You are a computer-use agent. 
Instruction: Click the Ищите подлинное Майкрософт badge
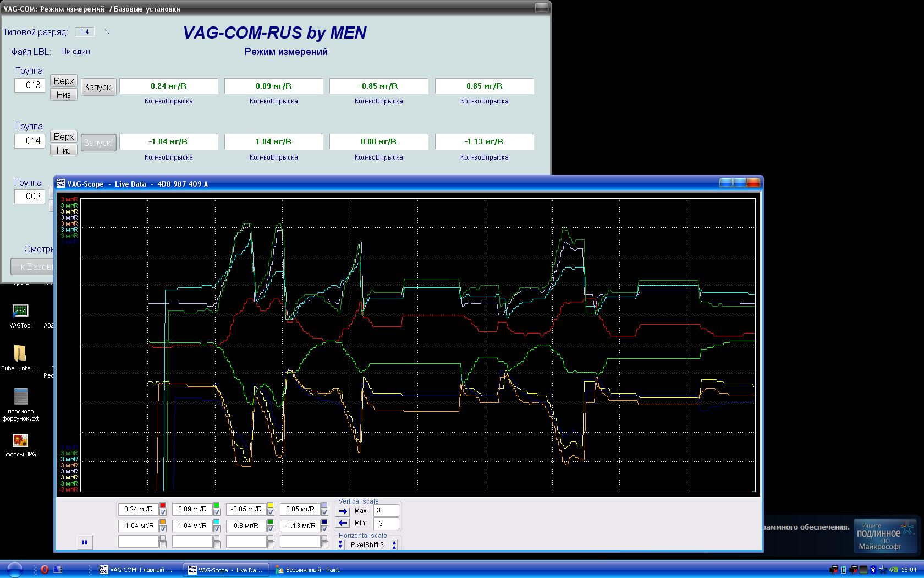tap(886, 536)
